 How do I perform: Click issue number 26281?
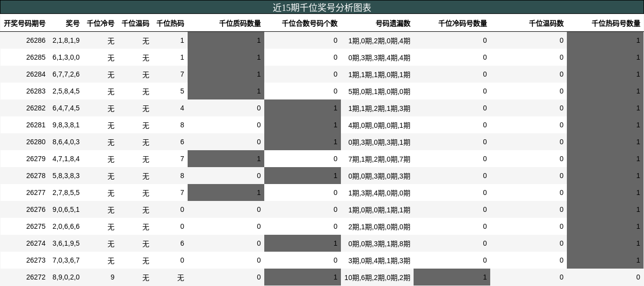pos(36,125)
